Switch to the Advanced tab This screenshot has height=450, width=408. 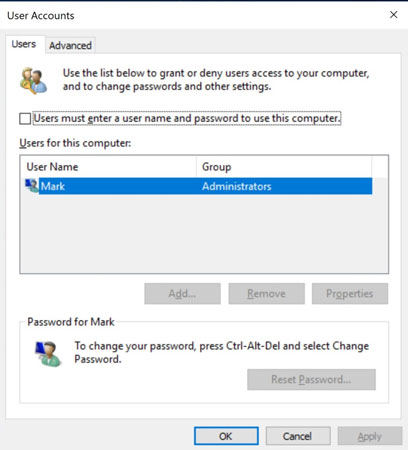[70, 45]
